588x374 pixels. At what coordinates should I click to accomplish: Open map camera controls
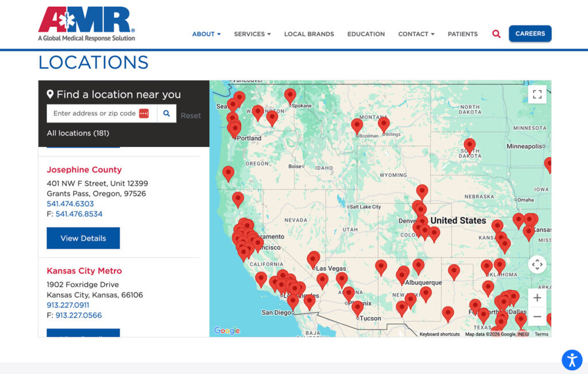[537, 264]
